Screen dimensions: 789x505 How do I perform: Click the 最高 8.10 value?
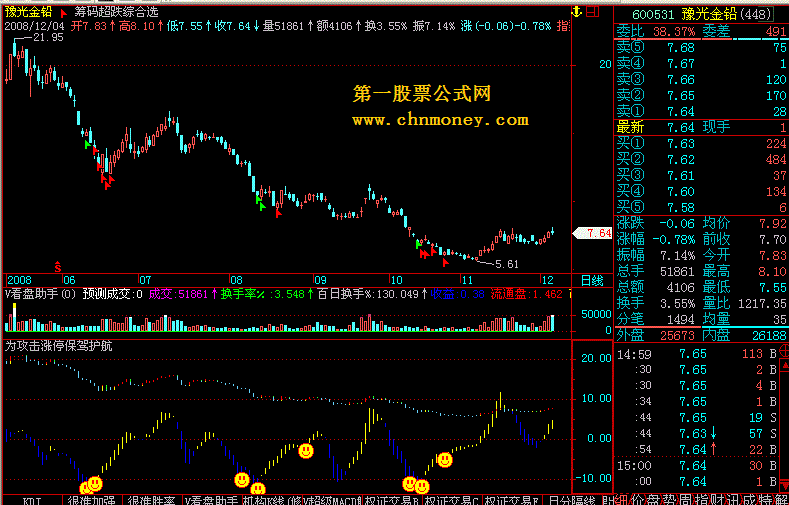(x=773, y=272)
